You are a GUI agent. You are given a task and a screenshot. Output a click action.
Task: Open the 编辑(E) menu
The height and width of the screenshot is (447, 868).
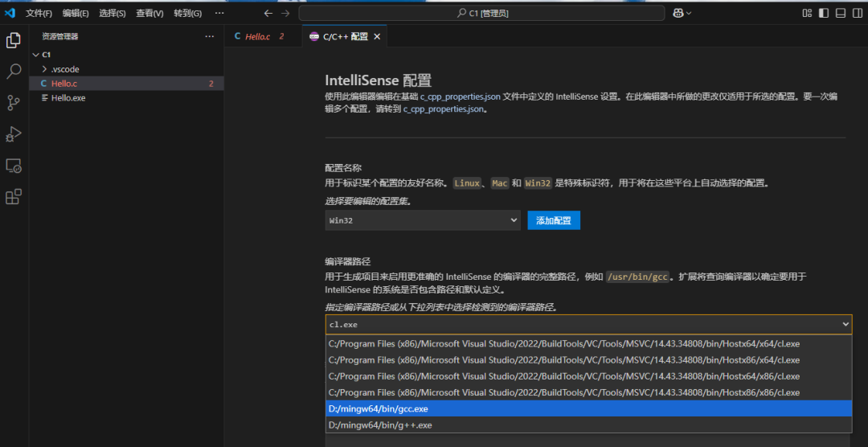click(x=76, y=14)
